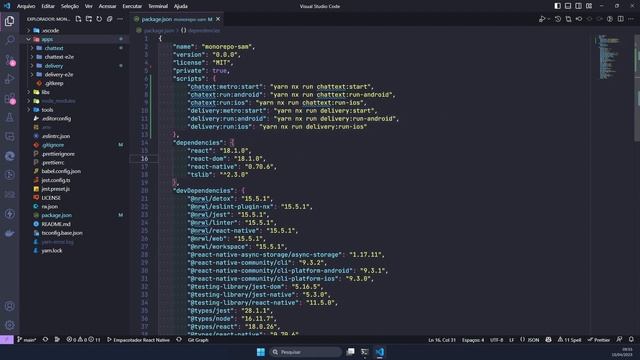Open run dropdown arrow in editor toolbar
The height and width of the screenshot is (360, 640).
click(x=549, y=19)
